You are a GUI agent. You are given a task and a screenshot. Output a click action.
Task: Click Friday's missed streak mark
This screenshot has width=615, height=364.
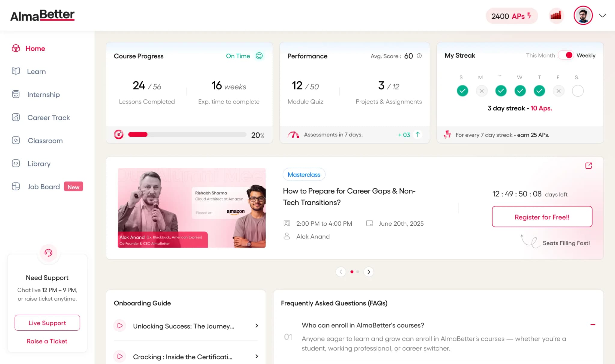click(559, 91)
